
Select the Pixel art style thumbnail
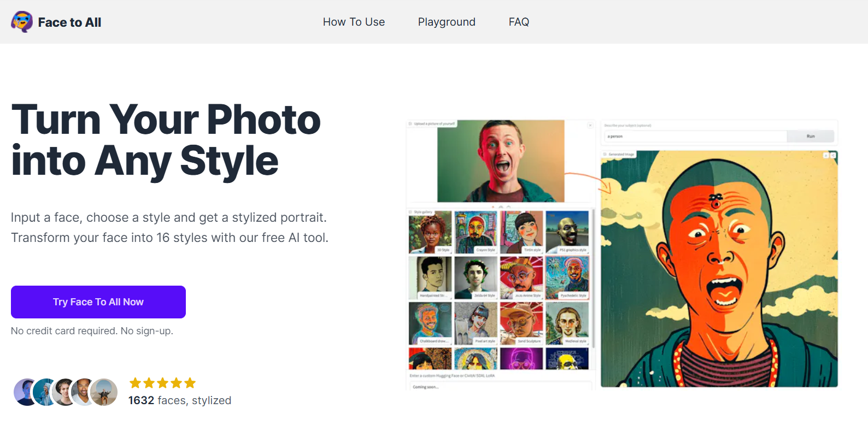pyautogui.click(x=476, y=323)
